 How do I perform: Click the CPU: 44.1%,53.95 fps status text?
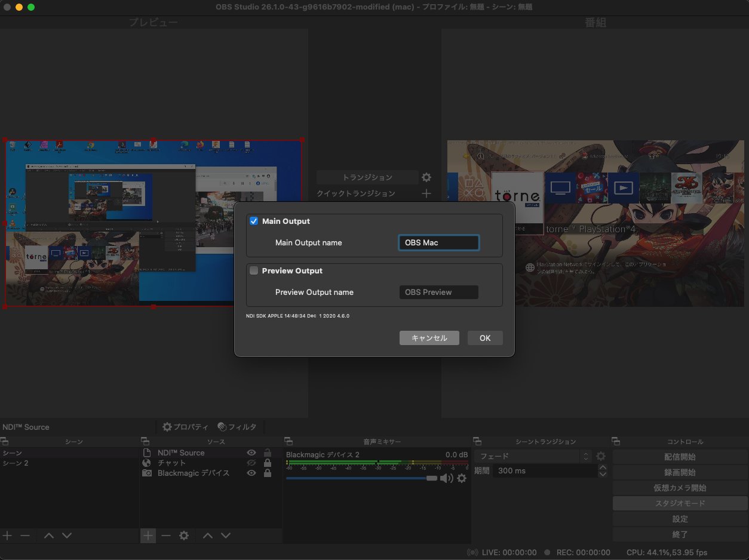pyautogui.click(x=667, y=552)
